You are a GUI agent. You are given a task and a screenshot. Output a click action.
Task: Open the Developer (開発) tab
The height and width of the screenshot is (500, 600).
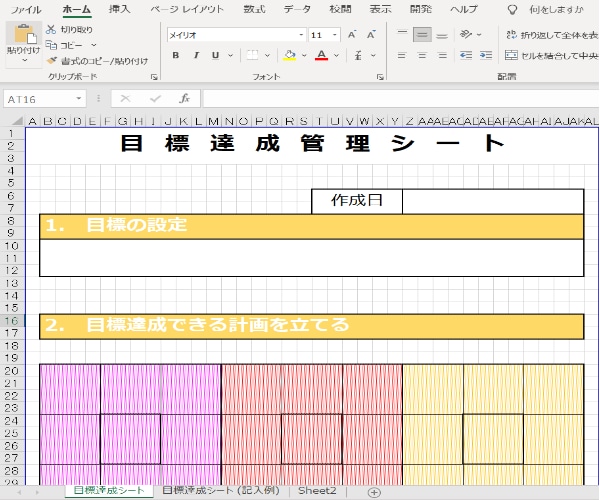point(421,9)
